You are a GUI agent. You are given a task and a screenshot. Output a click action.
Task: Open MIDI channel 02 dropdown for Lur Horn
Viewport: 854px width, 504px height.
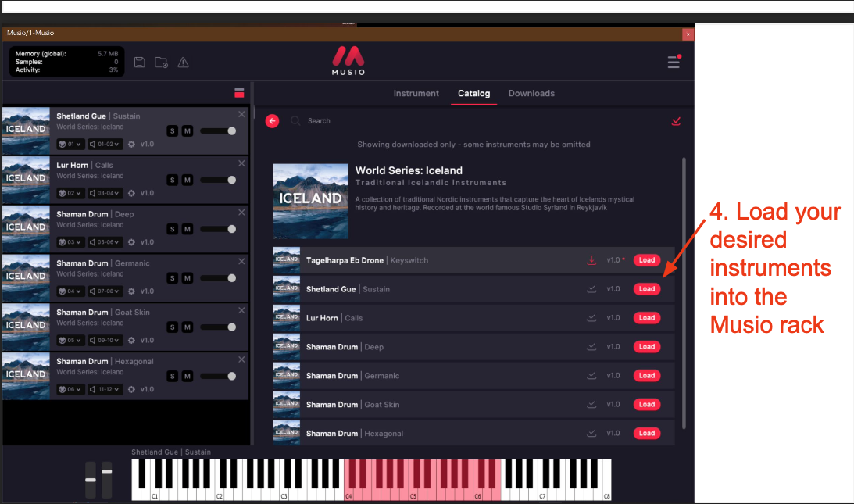coord(70,194)
